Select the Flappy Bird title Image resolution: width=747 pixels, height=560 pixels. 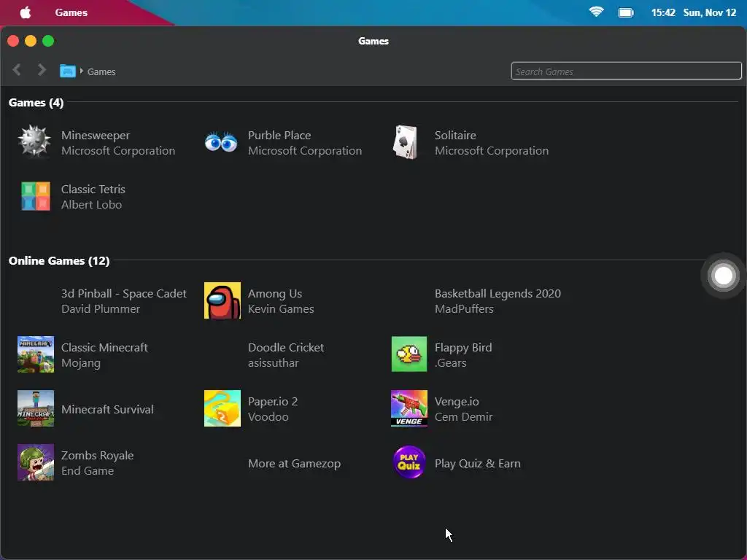[x=463, y=348]
